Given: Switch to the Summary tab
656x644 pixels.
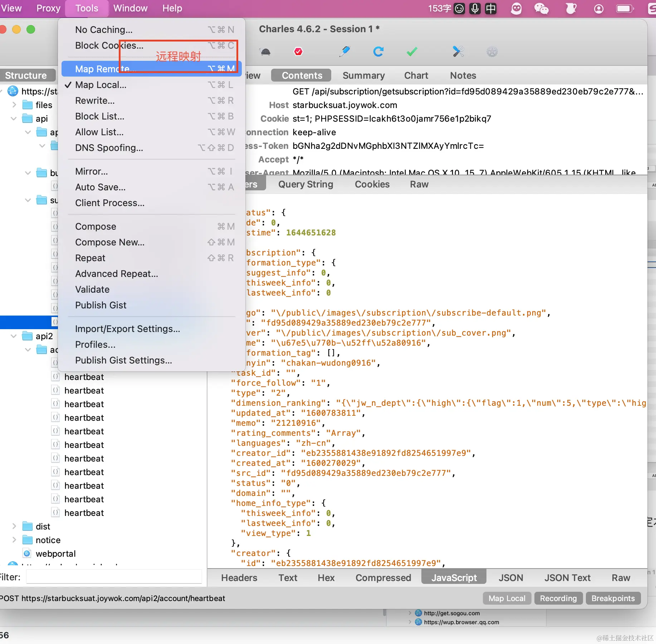Looking at the screenshot, I should pos(363,75).
